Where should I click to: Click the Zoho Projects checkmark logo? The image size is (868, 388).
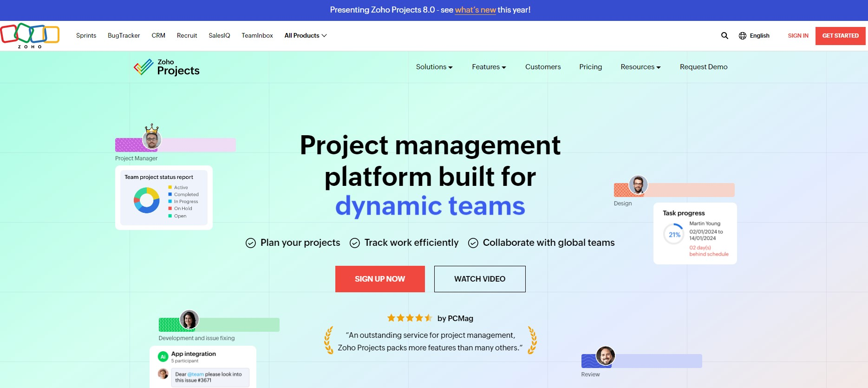click(x=144, y=67)
